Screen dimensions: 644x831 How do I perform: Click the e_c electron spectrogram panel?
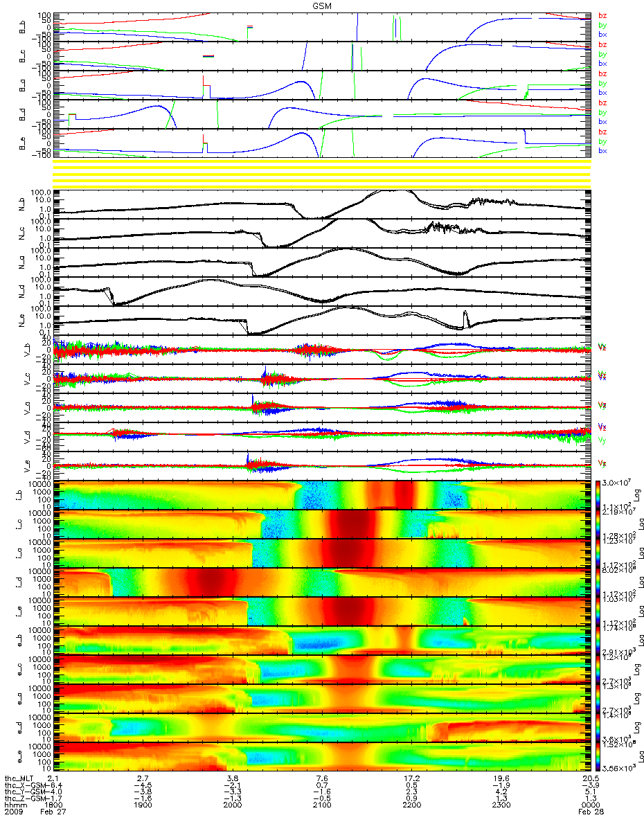coord(322,669)
